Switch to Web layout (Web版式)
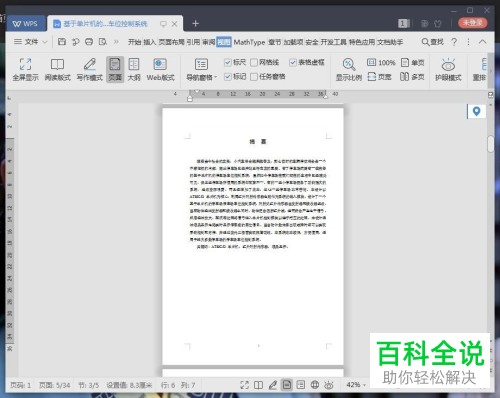The width and height of the screenshot is (500, 398). [x=160, y=69]
